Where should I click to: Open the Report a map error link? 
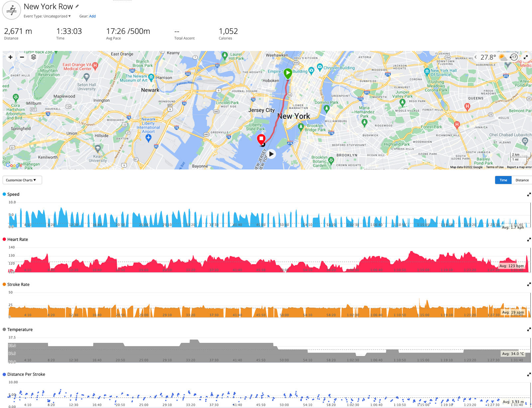click(519, 167)
